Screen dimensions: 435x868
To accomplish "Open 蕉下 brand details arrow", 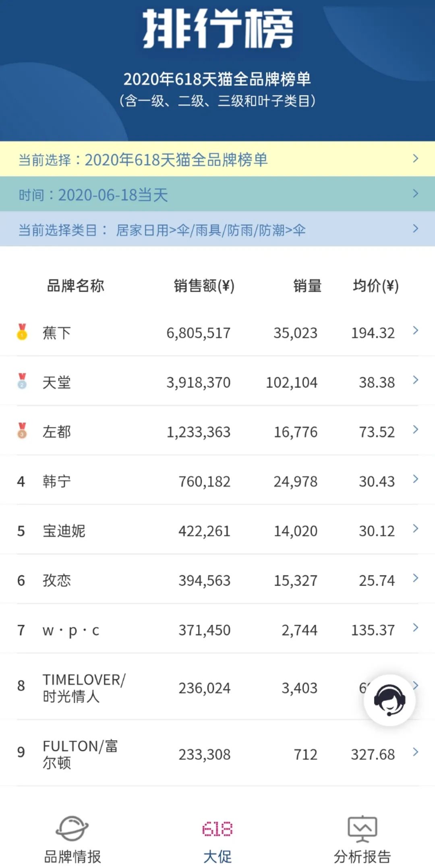I will point(416,331).
